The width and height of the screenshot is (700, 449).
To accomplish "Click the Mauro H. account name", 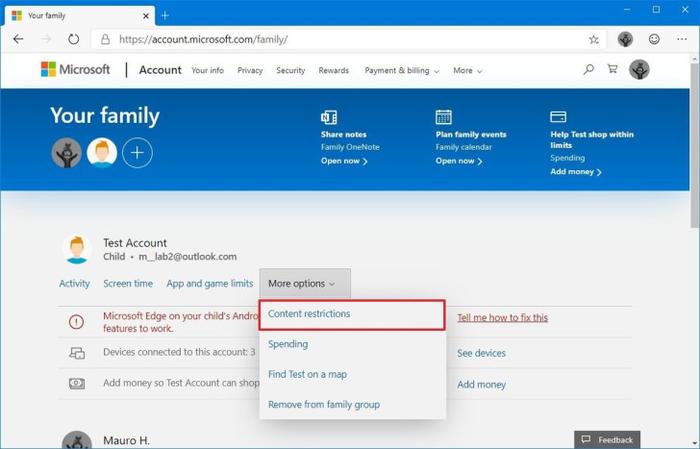I will (x=126, y=441).
